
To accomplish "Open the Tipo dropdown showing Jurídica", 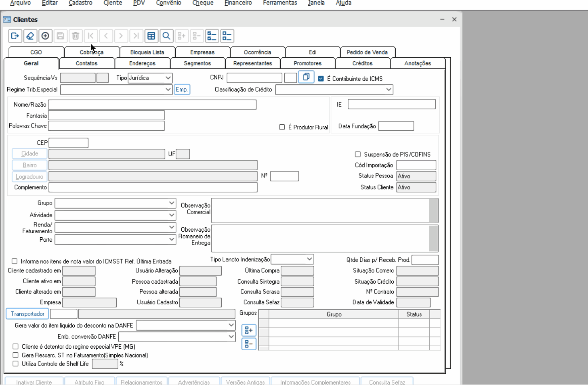I will tap(150, 78).
